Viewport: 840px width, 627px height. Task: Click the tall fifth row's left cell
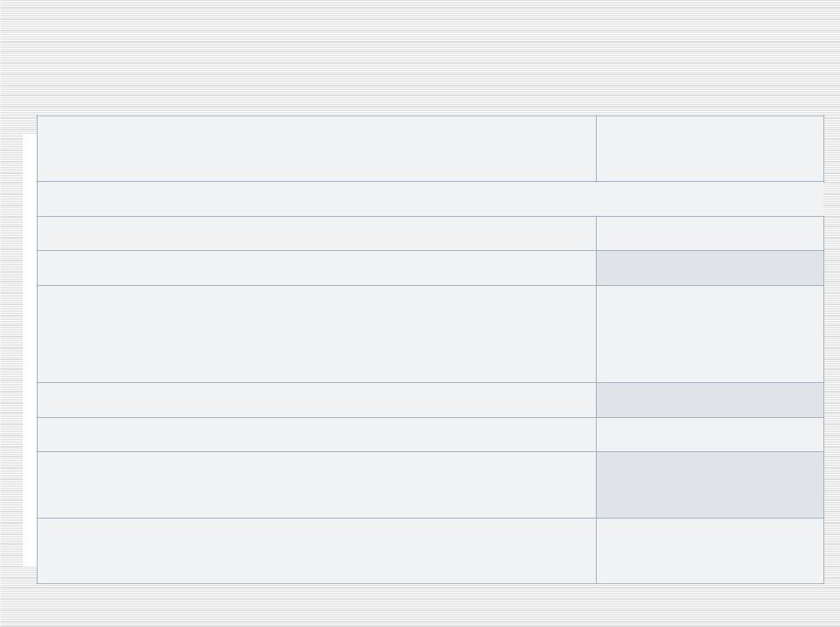(317, 333)
